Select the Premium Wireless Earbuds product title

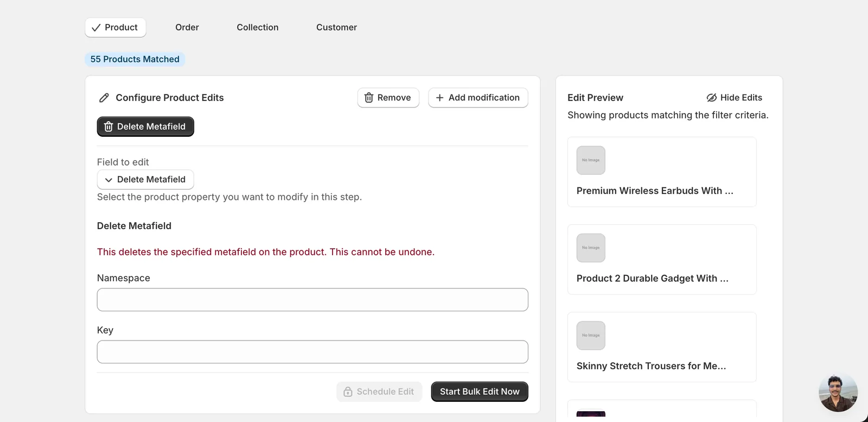pos(655,191)
